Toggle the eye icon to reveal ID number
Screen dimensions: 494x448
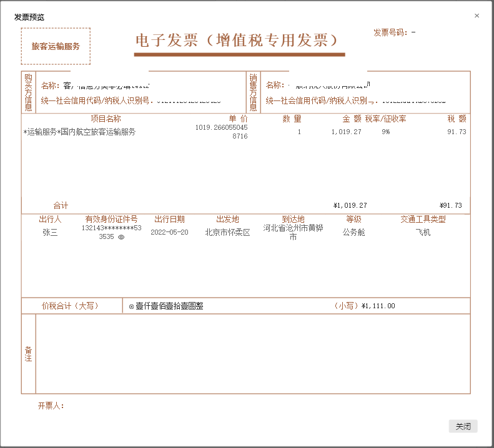(x=121, y=237)
